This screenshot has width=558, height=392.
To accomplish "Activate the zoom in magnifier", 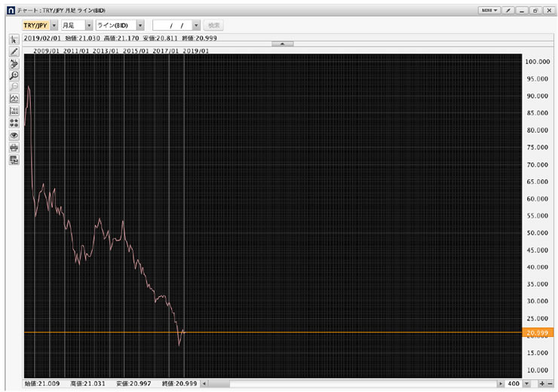I will (x=14, y=75).
